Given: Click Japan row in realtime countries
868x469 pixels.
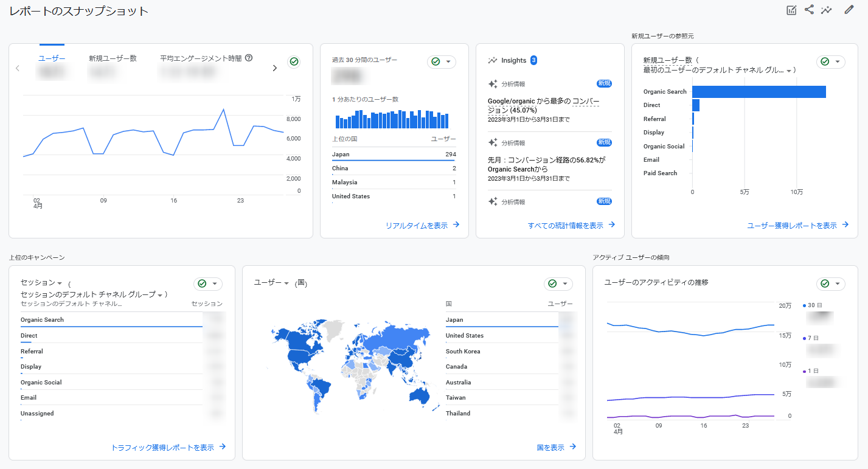Looking at the screenshot, I should point(394,155).
